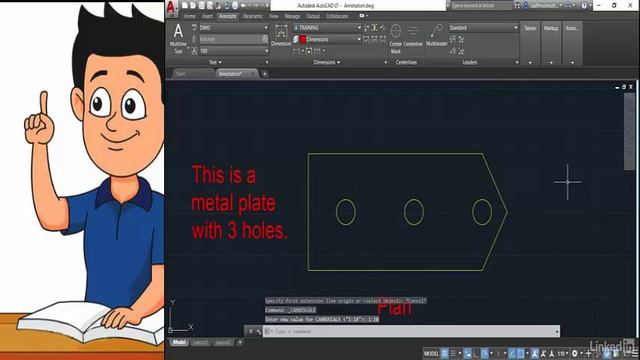Open the Output ribbon tab
Viewport: 640px width, 360px height.
tap(313, 16)
